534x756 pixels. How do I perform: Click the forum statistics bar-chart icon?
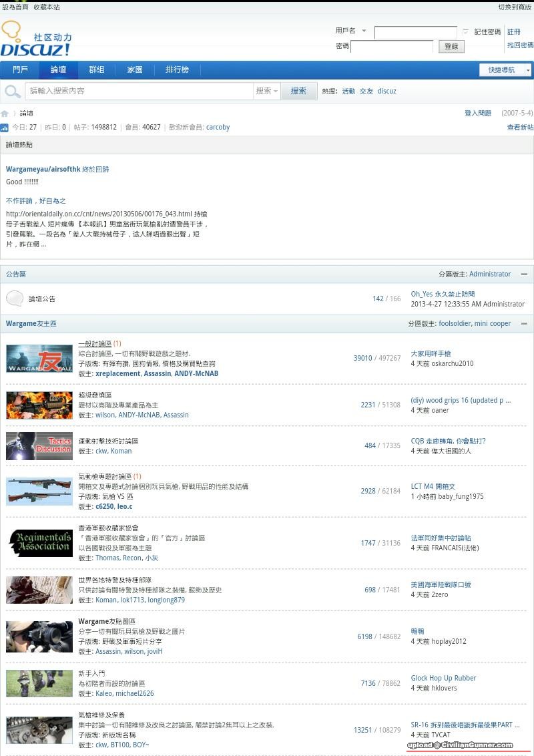click(5, 128)
